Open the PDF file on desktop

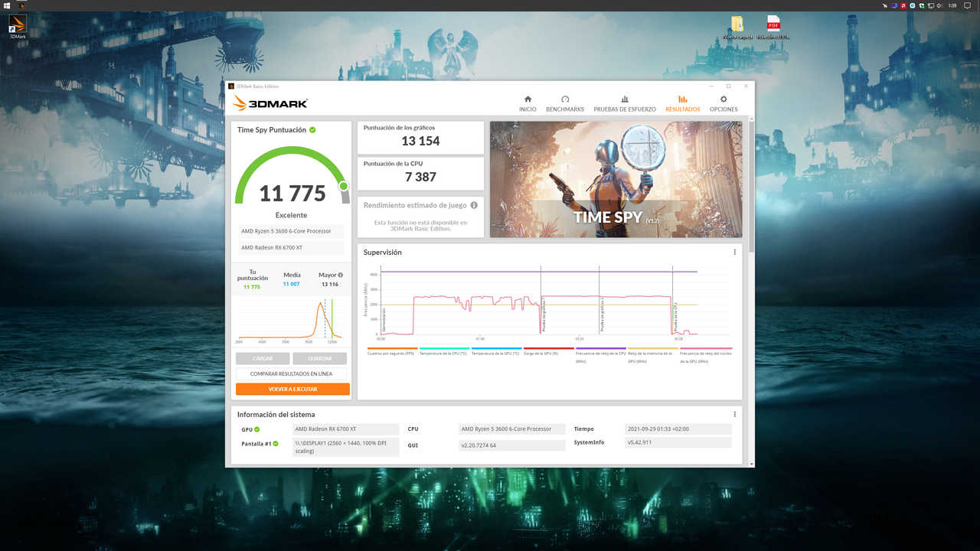point(773,28)
